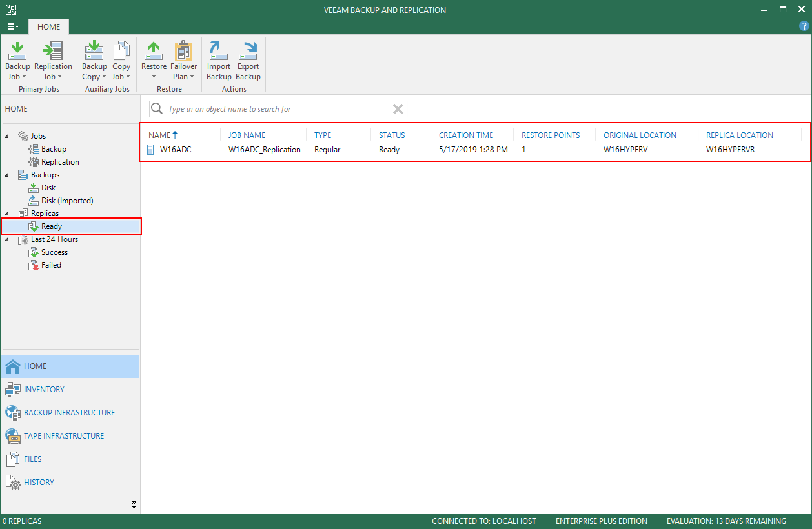The image size is (812, 529).
Task: Collapse the Replicas tree node
Action: tap(7, 214)
